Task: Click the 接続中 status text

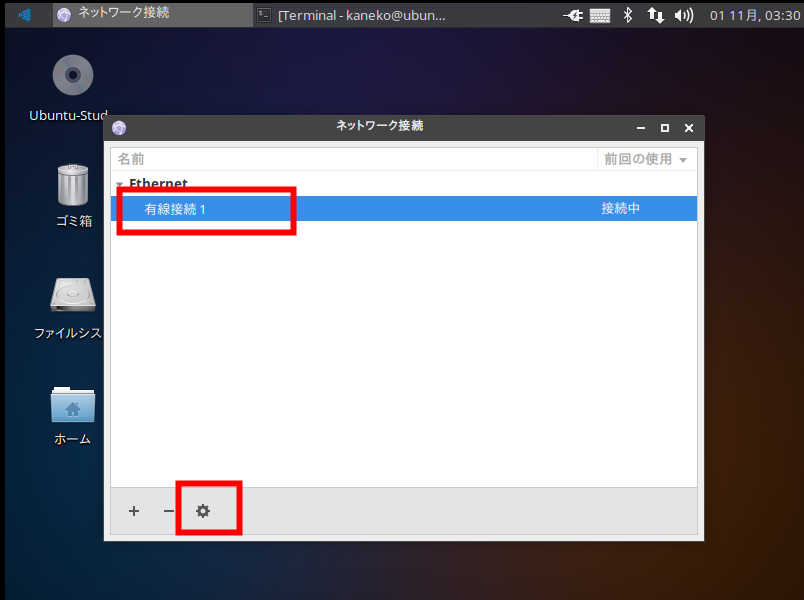Action: [620, 209]
